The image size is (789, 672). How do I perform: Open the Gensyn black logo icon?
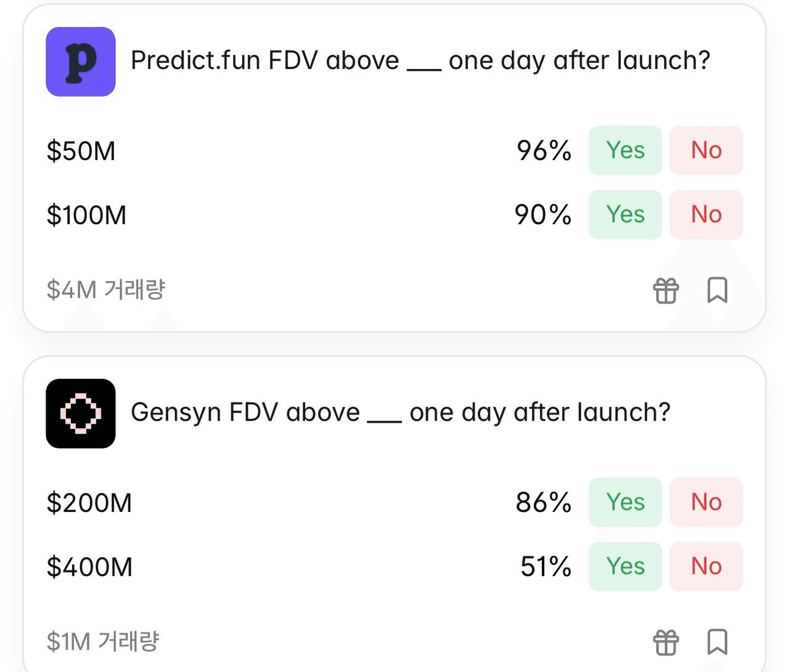point(81,413)
